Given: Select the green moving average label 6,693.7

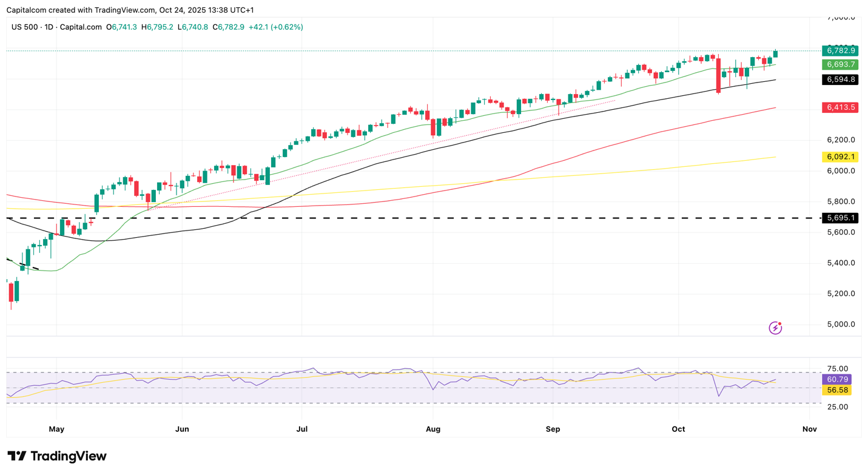Looking at the screenshot, I should (839, 65).
